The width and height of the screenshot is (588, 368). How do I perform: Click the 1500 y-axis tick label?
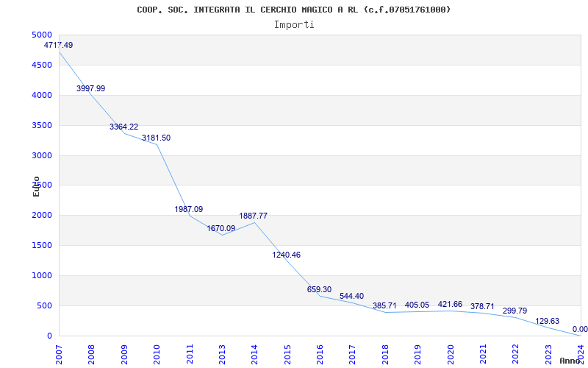point(42,245)
